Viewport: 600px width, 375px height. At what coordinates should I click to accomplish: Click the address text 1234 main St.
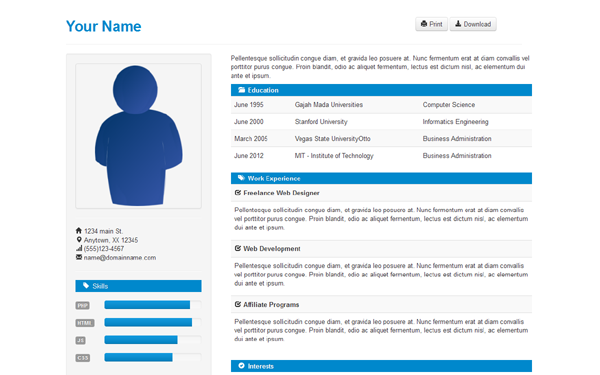pos(103,231)
